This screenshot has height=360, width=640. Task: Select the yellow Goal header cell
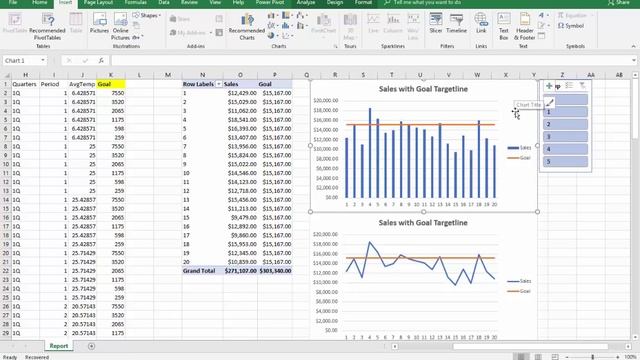point(111,84)
